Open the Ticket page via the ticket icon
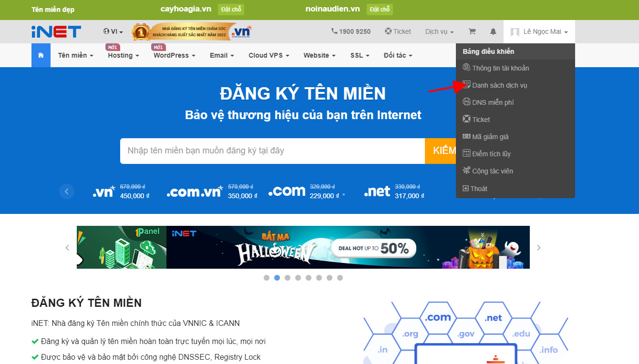The height and width of the screenshot is (364, 639). point(398,31)
